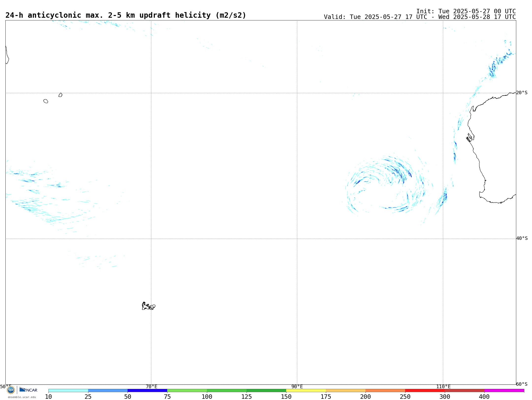Screen dimensions: 532x400
Task: Click the colorbar tick label 75
Action: pyautogui.click(x=167, y=397)
